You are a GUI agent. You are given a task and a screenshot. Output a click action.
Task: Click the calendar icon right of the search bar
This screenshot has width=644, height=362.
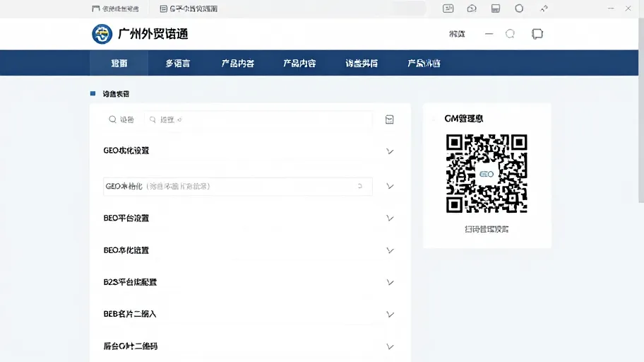[x=389, y=119]
